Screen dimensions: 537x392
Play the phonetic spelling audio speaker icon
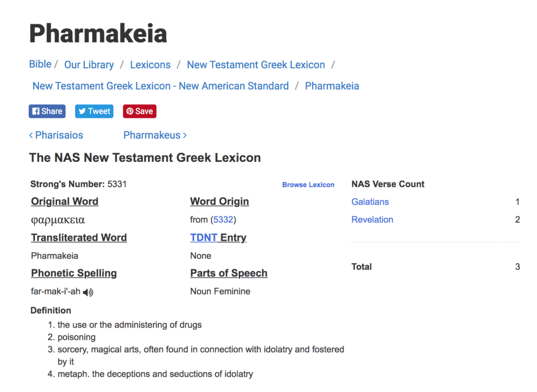[88, 292]
